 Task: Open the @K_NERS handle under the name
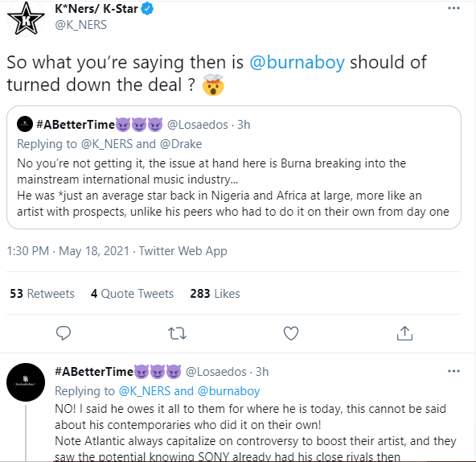pyautogui.click(x=80, y=25)
